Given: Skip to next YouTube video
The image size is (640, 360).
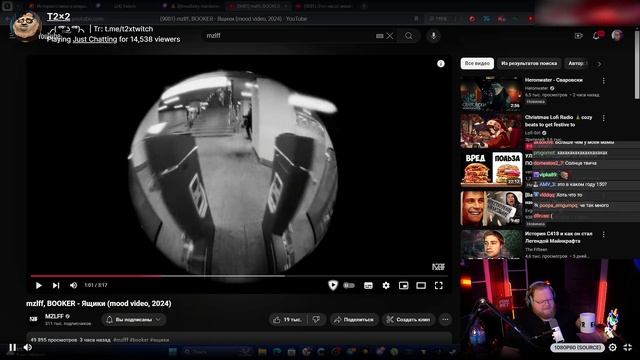Looking at the screenshot, I should point(56,285).
